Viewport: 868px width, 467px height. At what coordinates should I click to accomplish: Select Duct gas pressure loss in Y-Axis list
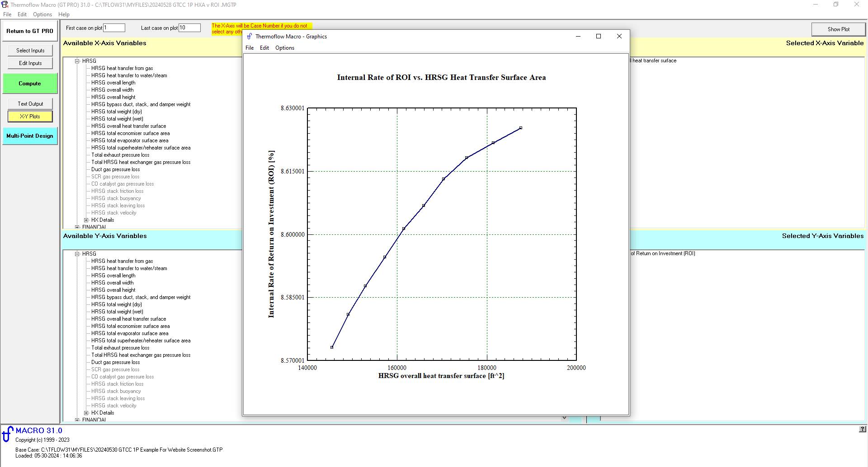click(116, 362)
